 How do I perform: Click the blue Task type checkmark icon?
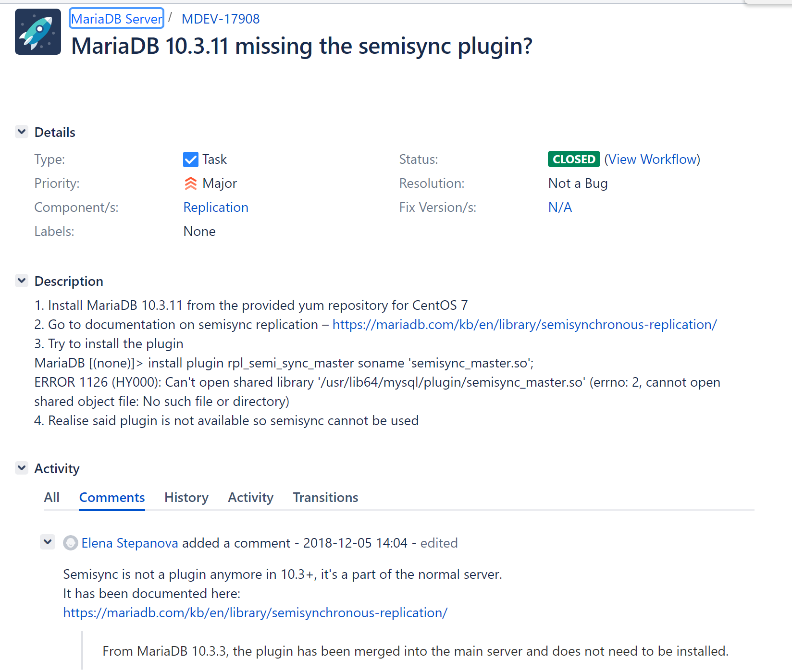point(190,159)
